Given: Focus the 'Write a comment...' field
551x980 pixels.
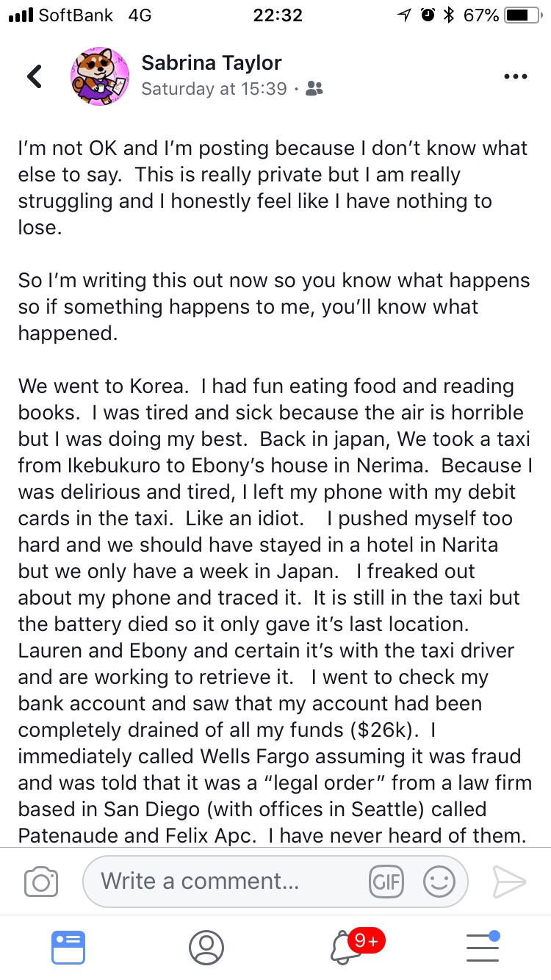Looking at the screenshot, I should pos(220,881).
